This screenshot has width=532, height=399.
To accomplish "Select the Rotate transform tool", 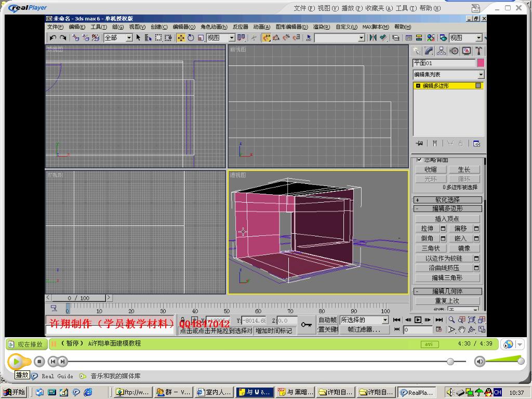I will tap(191, 38).
